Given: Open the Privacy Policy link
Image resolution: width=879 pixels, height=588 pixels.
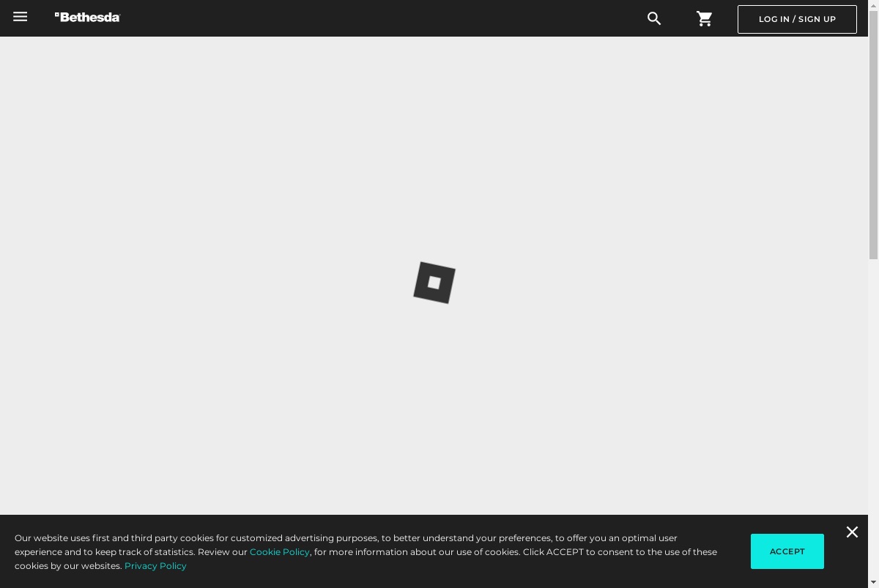Looking at the screenshot, I should [155, 566].
